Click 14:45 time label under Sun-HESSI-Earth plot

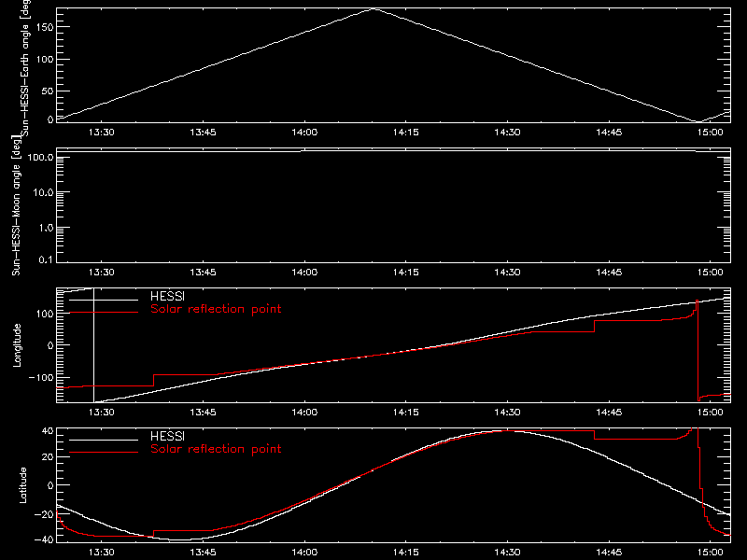609,133
